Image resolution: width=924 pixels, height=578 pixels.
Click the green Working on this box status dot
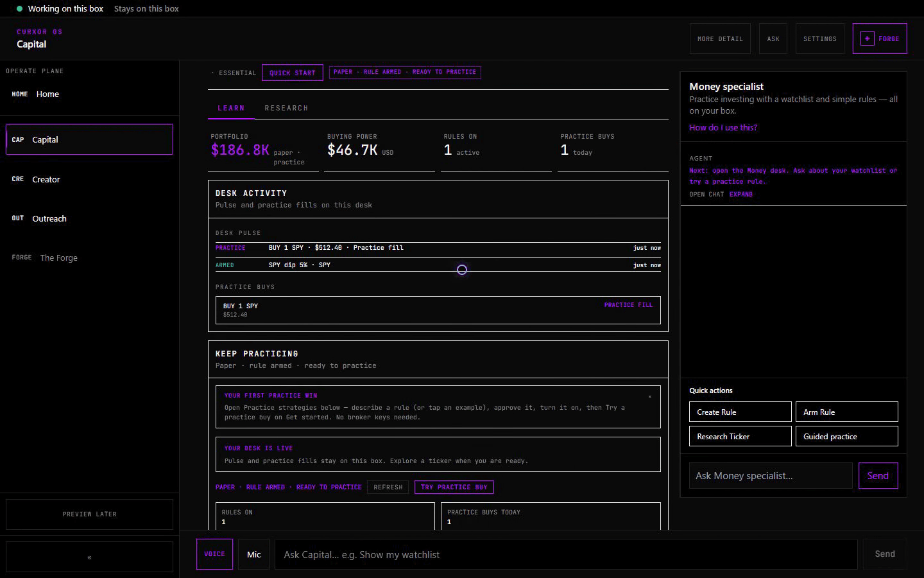tap(19, 9)
